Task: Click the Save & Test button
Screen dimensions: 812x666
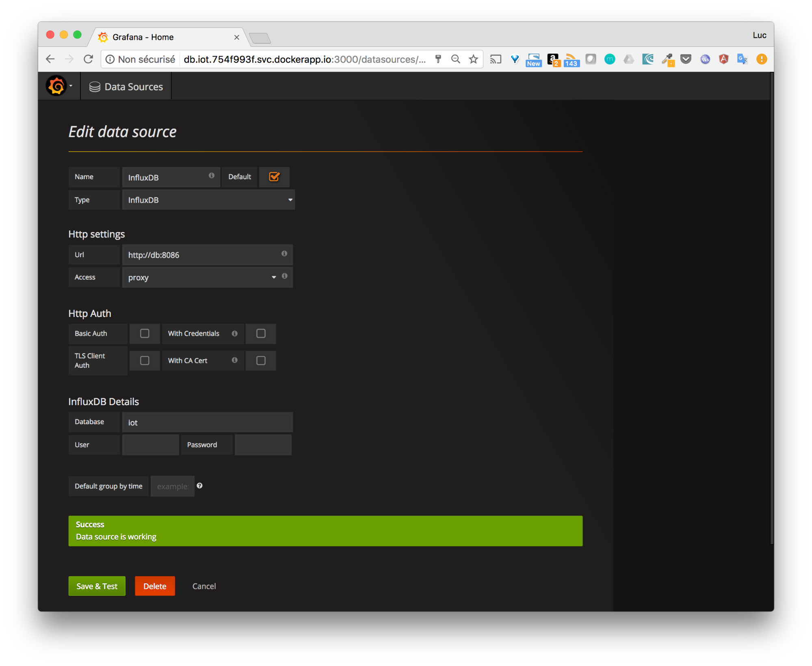Action: tap(97, 586)
